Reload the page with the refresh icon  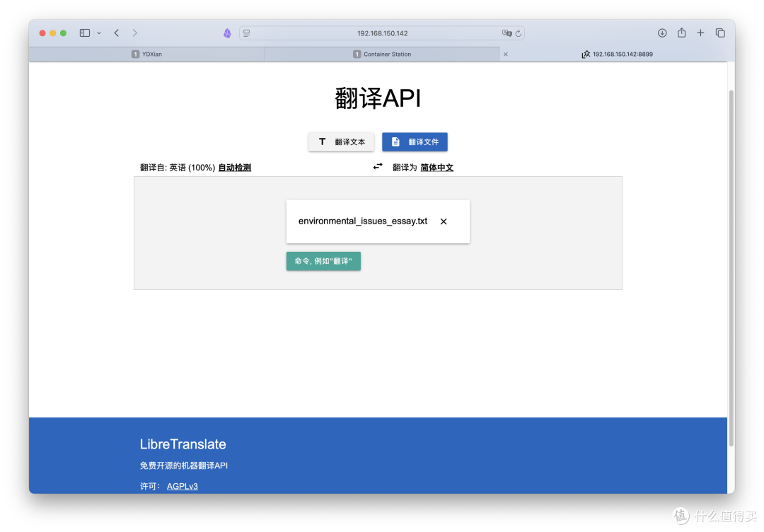click(x=519, y=33)
